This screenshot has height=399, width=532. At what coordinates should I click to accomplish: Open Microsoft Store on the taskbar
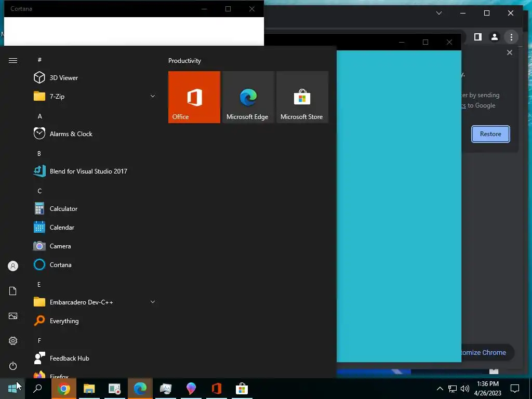[x=242, y=389]
